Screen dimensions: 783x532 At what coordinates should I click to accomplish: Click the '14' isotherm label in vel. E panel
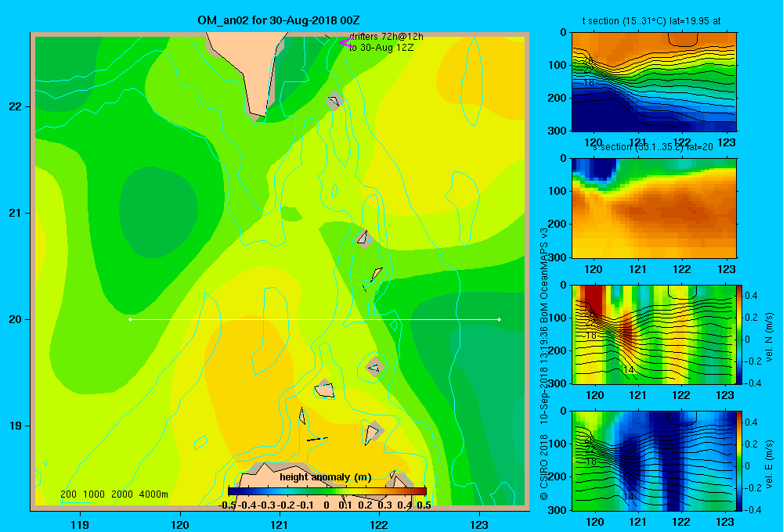pyautogui.click(x=629, y=497)
